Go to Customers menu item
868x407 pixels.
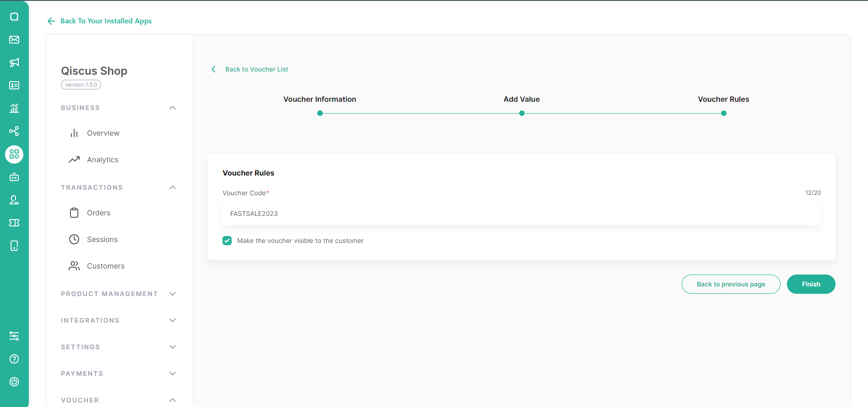(105, 266)
